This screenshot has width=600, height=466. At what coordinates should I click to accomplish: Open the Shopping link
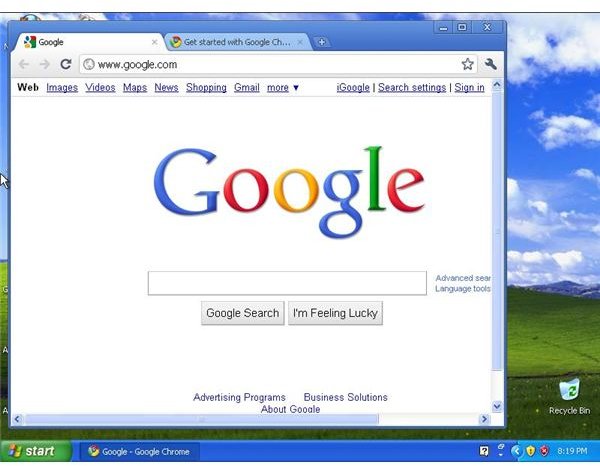pos(206,88)
